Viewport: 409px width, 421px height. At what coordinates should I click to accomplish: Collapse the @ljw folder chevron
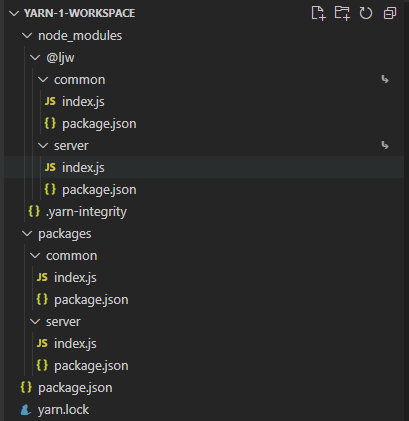pyautogui.click(x=35, y=57)
